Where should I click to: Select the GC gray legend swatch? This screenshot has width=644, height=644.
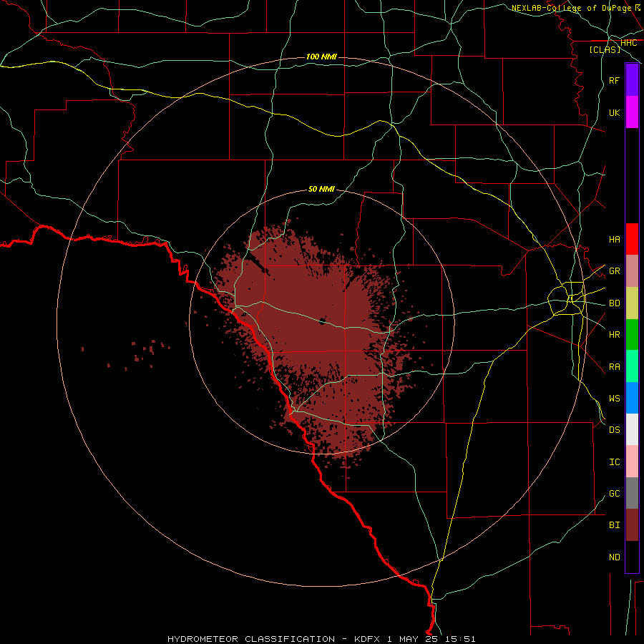[x=632, y=493]
